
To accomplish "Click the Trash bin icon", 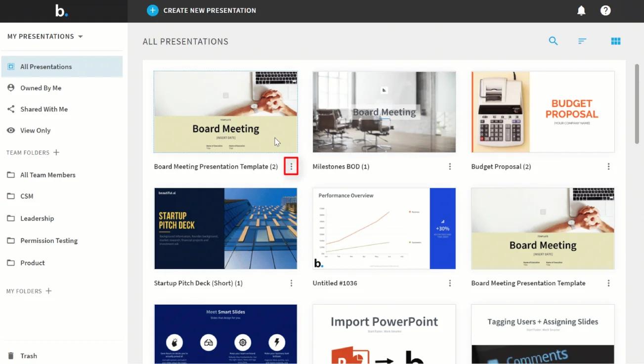I will [x=11, y=356].
